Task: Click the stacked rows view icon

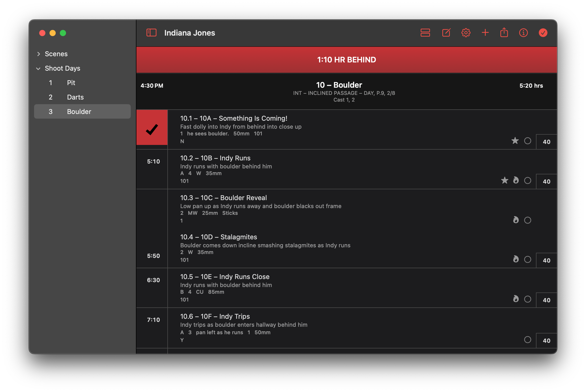Action: (x=425, y=33)
